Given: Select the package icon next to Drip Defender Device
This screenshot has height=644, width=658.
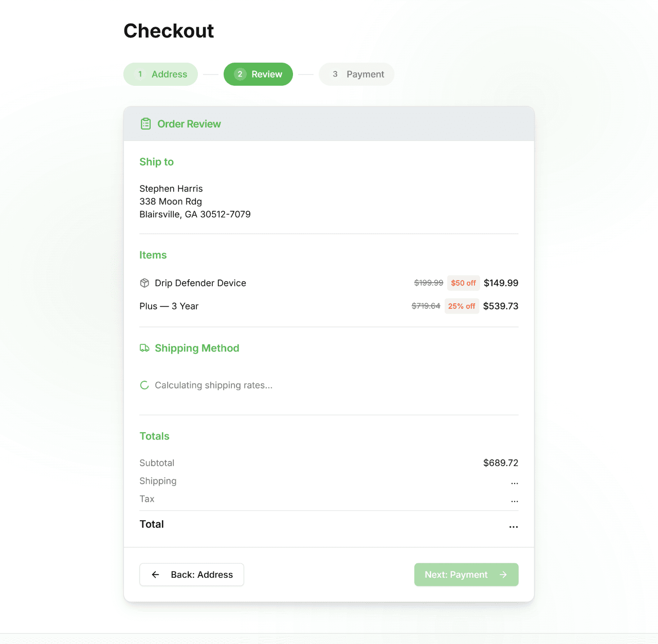Looking at the screenshot, I should click(x=144, y=283).
